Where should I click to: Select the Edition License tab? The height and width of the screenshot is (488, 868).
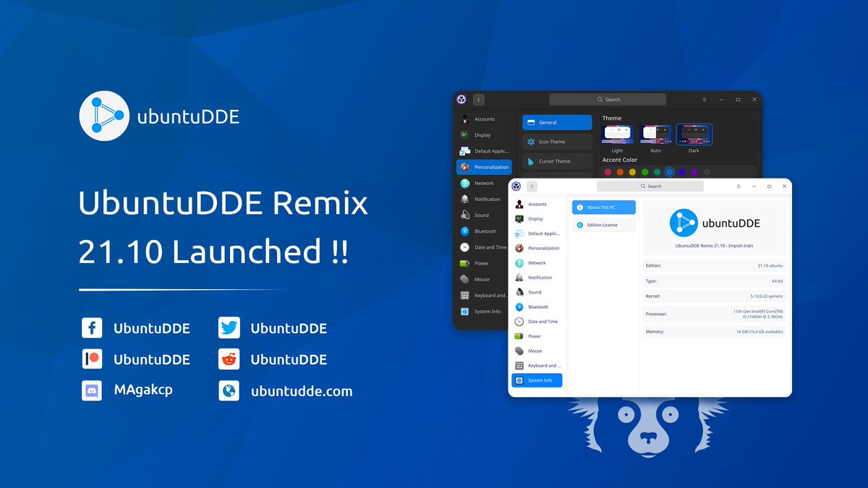(604, 225)
